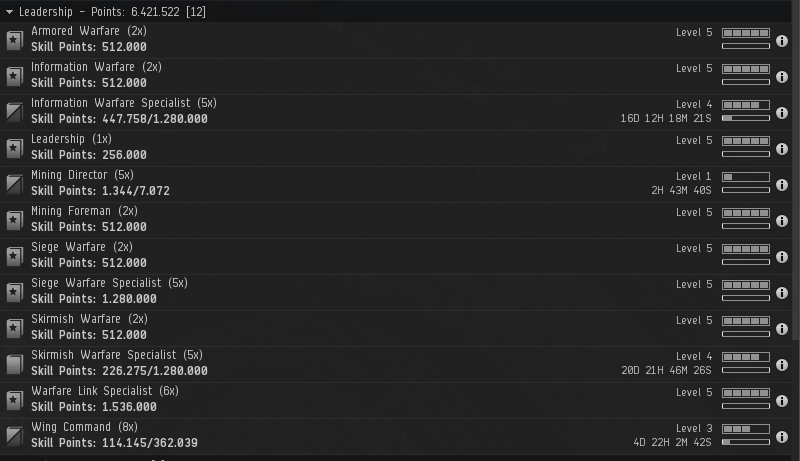Show info for Information Warfare Specialist
The image size is (800, 461).
pos(781,112)
